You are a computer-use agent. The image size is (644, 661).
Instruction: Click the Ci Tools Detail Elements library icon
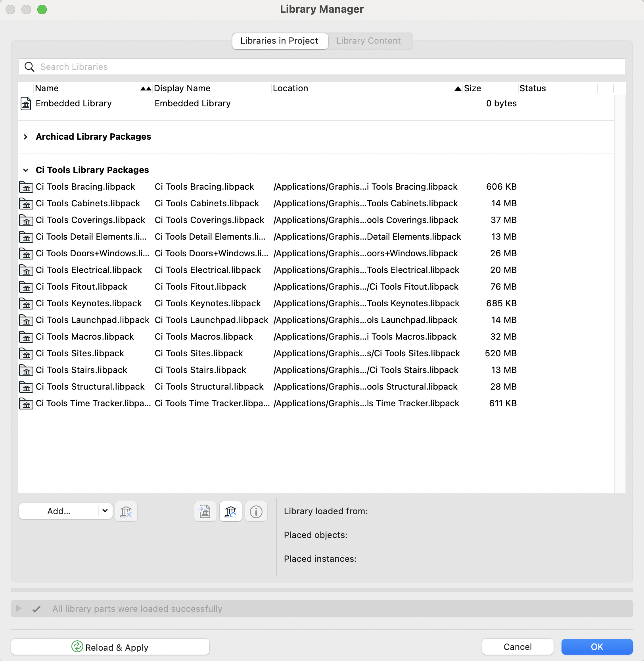pyautogui.click(x=26, y=237)
